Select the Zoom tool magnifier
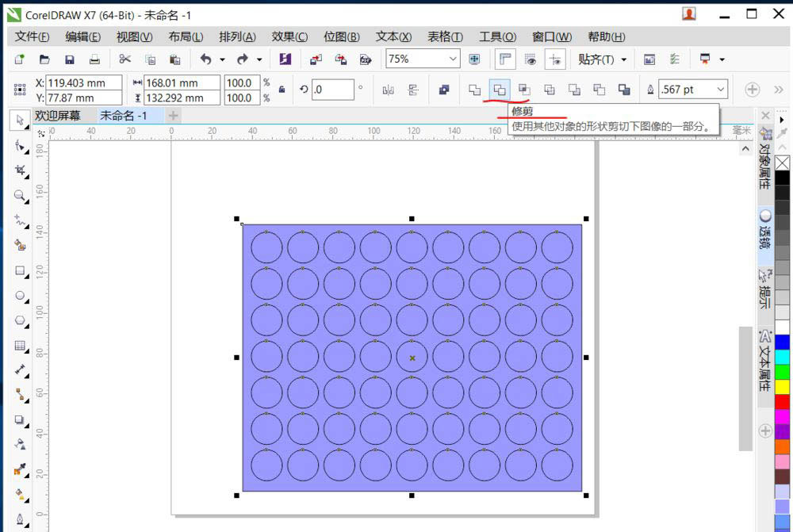793x532 pixels. (x=20, y=195)
